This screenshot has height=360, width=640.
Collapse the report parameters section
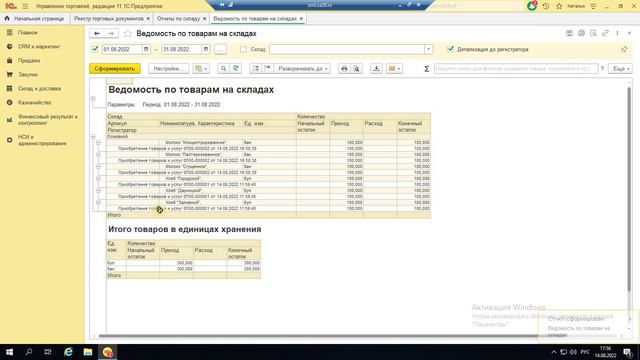click(x=93, y=99)
